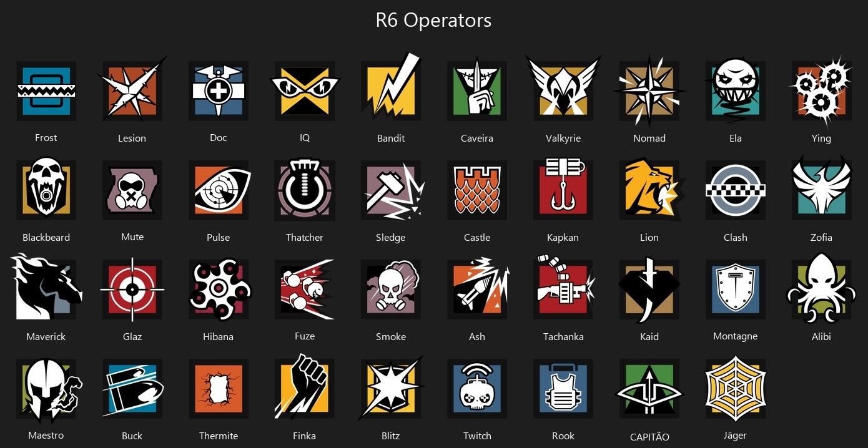This screenshot has height=448, width=868.
Task: Open the Pulse eye scanner icon
Action: point(219,190)
